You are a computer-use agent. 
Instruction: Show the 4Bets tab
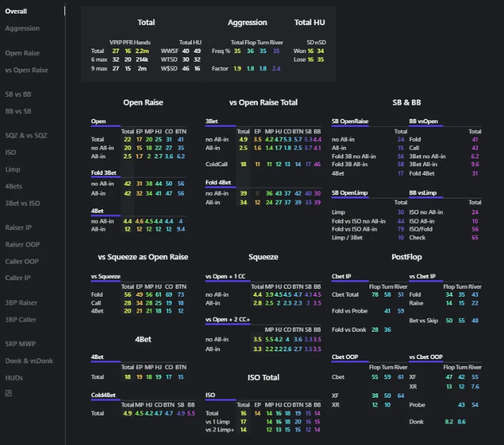[14, 186]
